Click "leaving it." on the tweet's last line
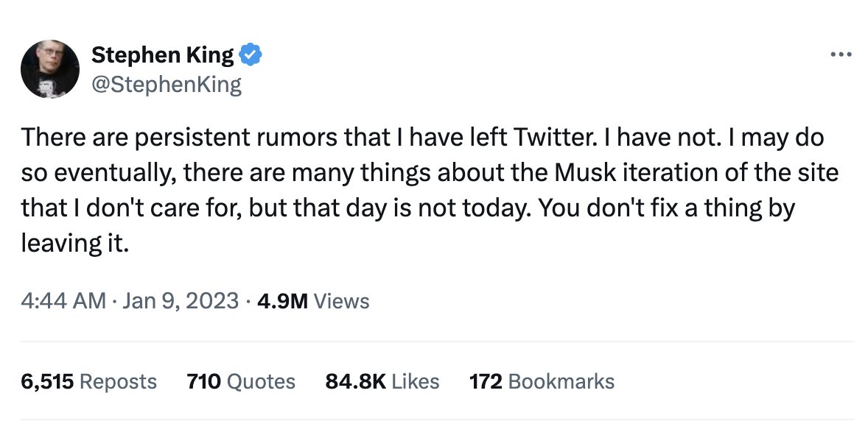The height and width of the screenshot is (421, 868). click(75, 244)
